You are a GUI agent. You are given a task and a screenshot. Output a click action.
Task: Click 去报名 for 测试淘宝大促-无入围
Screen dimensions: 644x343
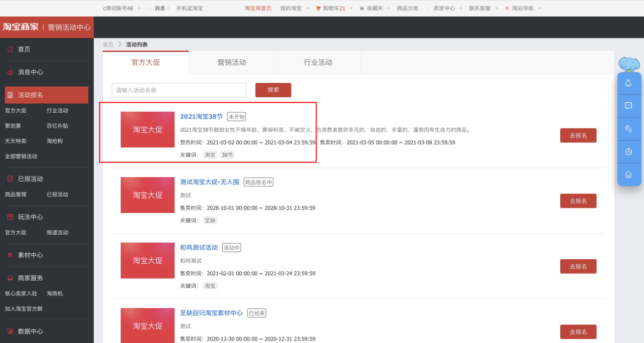[578, 201]
